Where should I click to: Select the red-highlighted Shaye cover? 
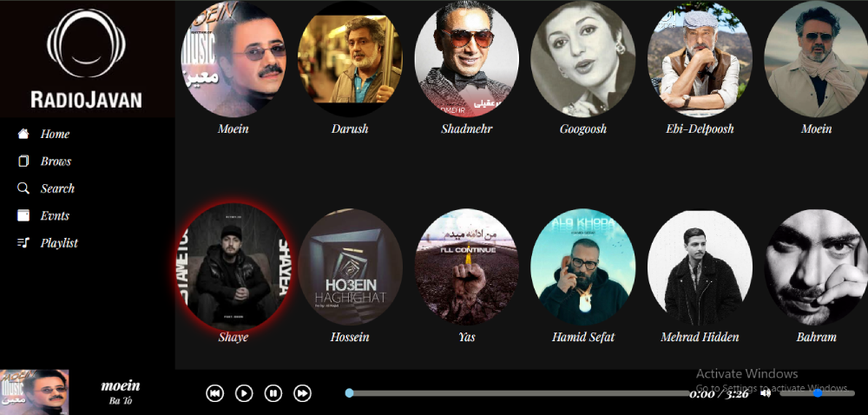click(233, 267)
